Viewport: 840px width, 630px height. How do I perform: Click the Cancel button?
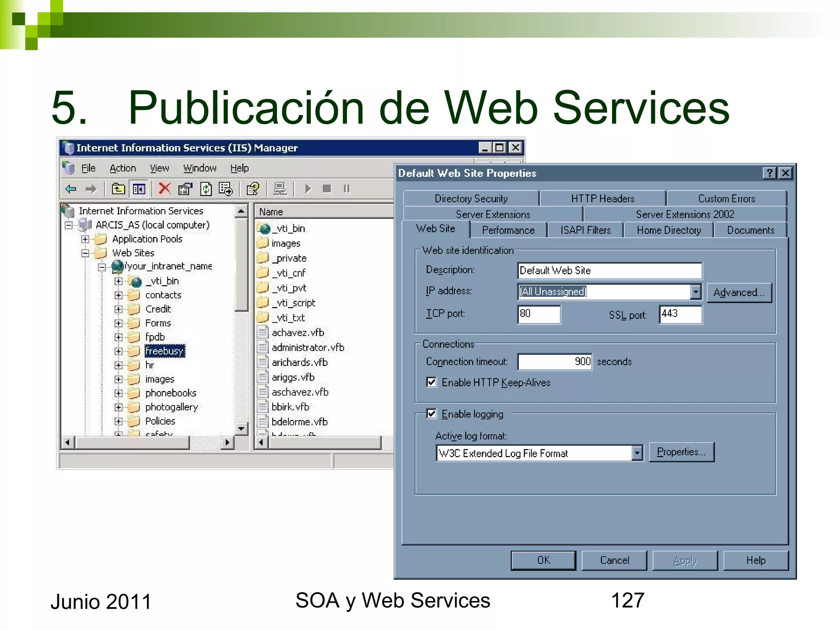coord(614,560)
